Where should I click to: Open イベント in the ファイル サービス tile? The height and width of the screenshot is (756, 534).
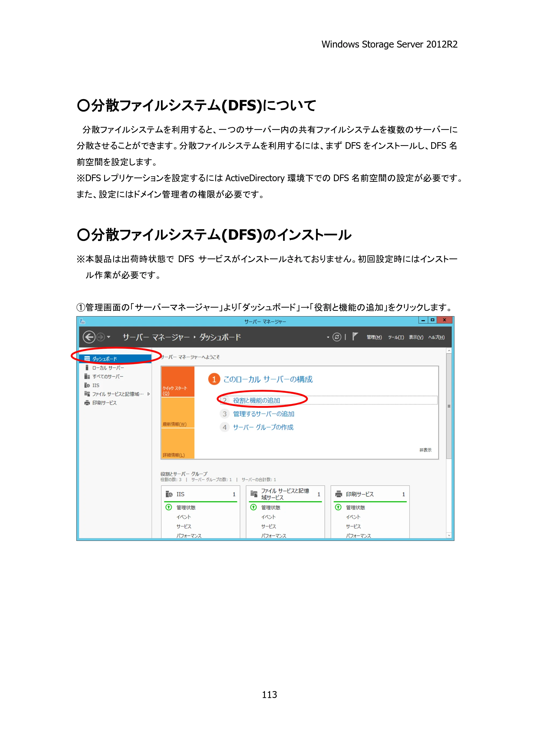[269, 517]
